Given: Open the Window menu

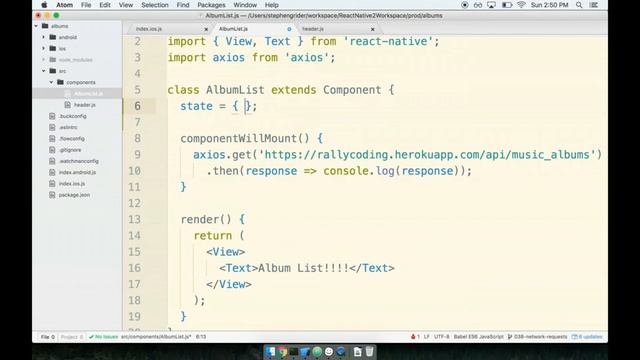Looking at the screenshot, I should point(245,5).
